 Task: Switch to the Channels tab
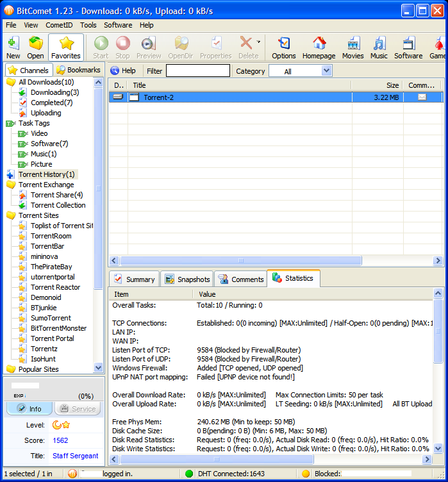29,70
